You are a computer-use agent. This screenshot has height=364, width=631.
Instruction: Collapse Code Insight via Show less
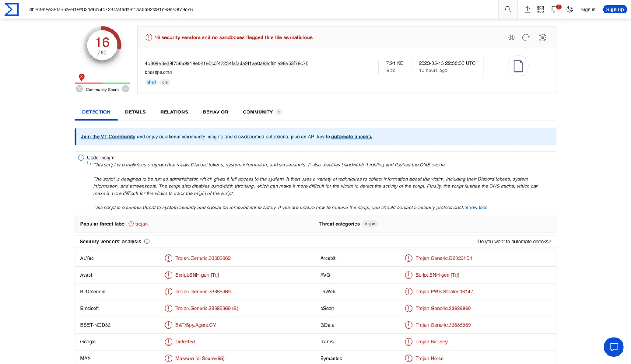[x=476, y=207]
